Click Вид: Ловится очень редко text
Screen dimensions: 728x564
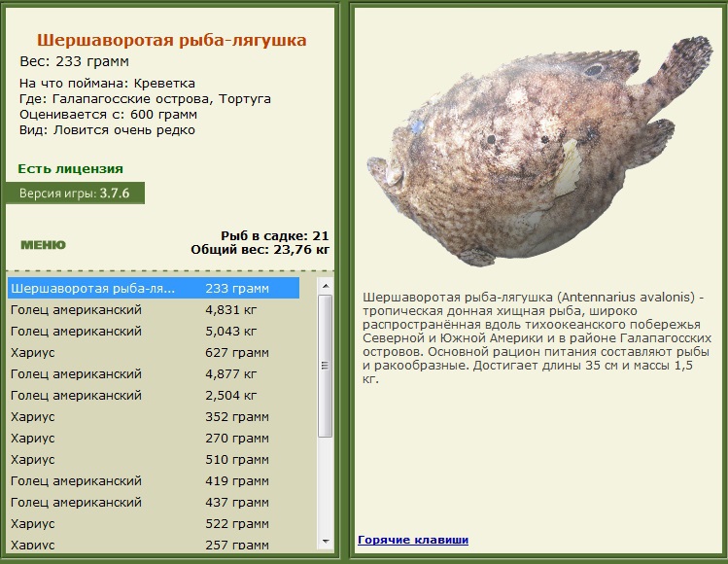pos(107,130)
